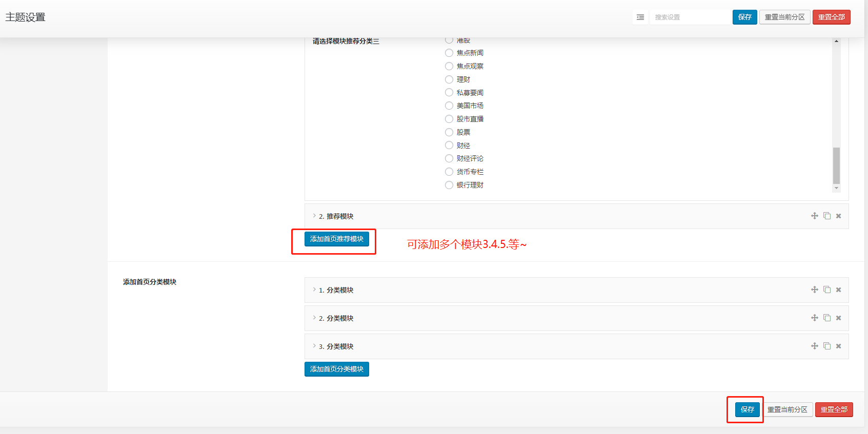Click the bottom 重置全部 button
Image resolution: width=868 pixels, height=434 pixels.
click(x=834, y=409)
